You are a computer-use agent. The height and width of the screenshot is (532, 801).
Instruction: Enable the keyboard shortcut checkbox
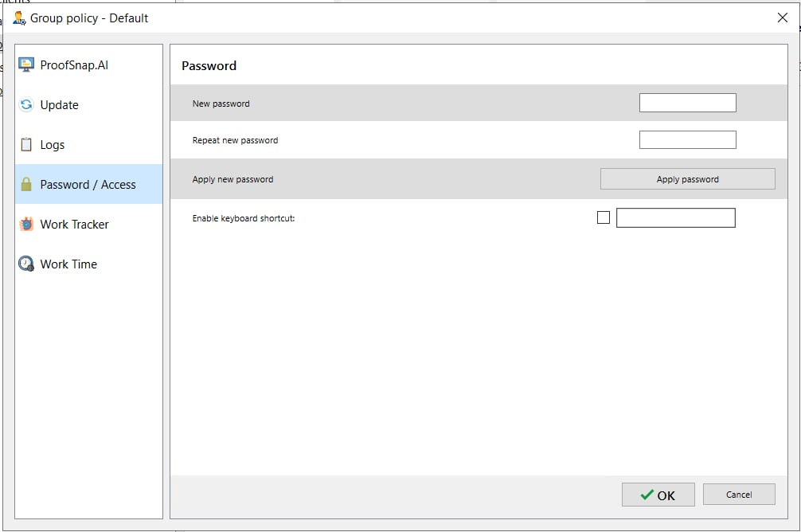604,217
